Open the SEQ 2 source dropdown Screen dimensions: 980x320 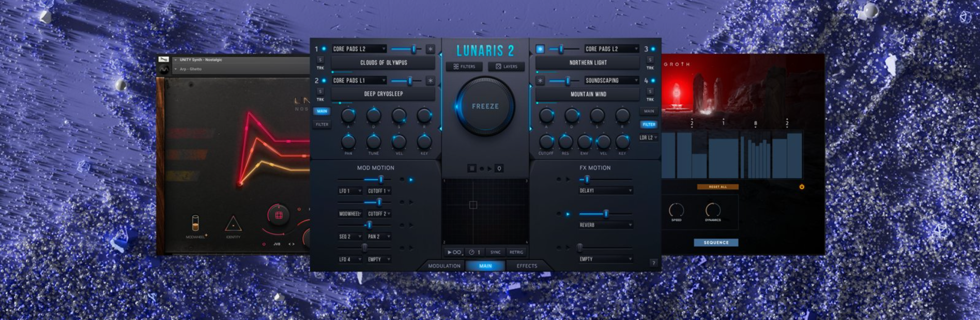(x=350, y=236)
